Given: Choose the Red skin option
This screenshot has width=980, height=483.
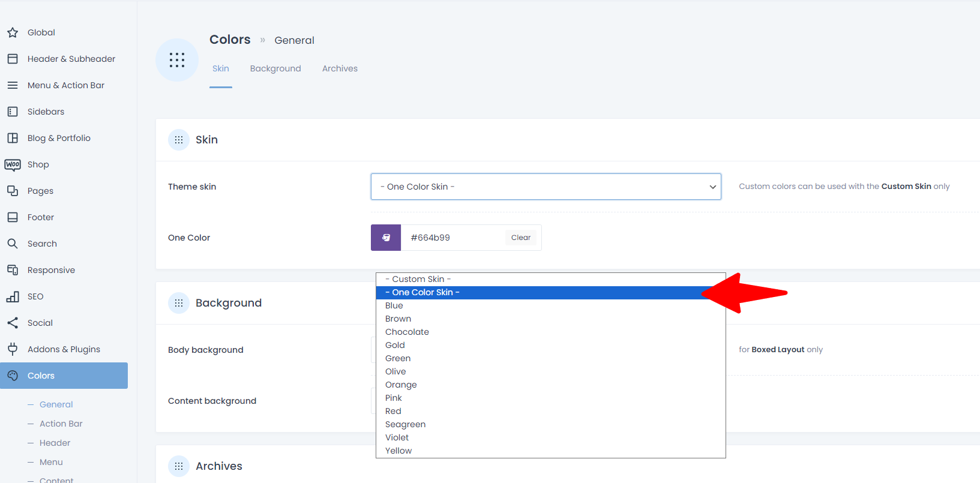Looking at the screenshot, I should click(x=550, y=411).
